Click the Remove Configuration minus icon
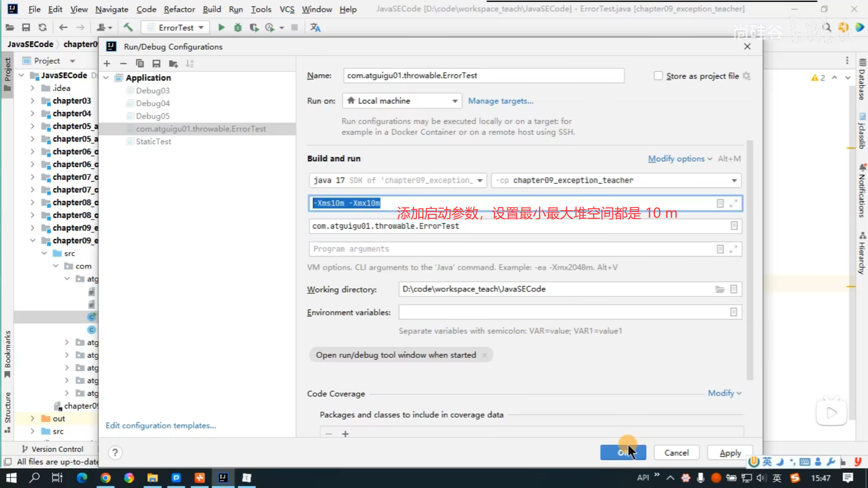Screen dimensions: 868x488 [x=123, y=64]
